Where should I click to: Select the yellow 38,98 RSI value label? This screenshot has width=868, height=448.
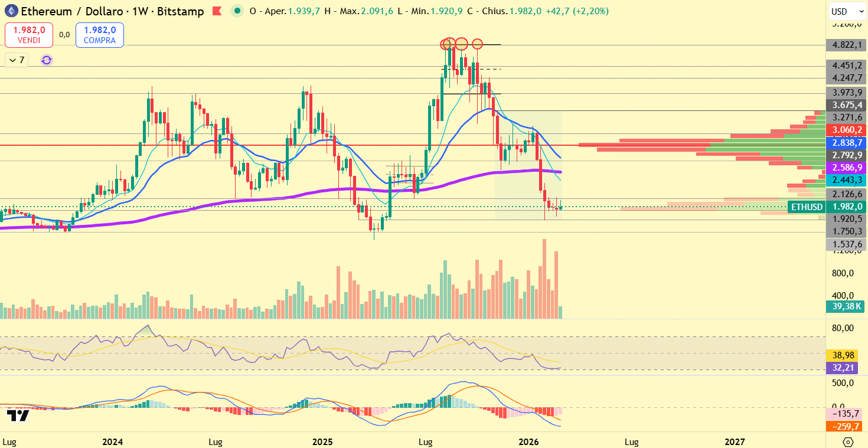coord(844,355)
